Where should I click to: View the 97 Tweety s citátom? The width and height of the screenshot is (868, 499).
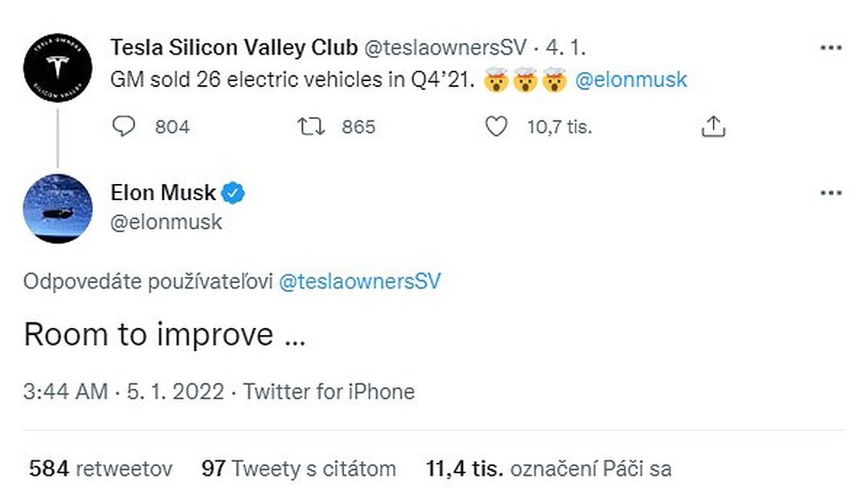pyautogui.click(x=299, y=468)
